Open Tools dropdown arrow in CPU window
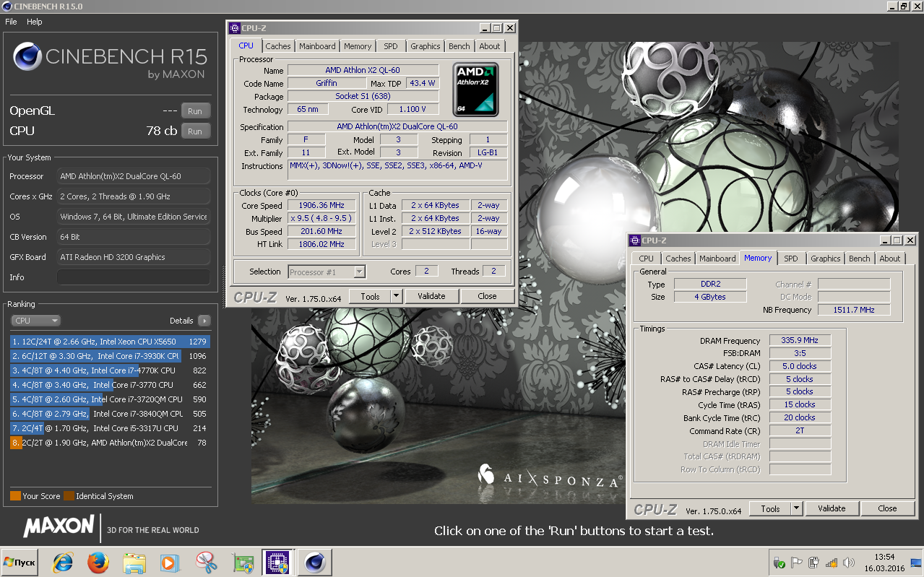924x577 pixels. coord(396,296)
